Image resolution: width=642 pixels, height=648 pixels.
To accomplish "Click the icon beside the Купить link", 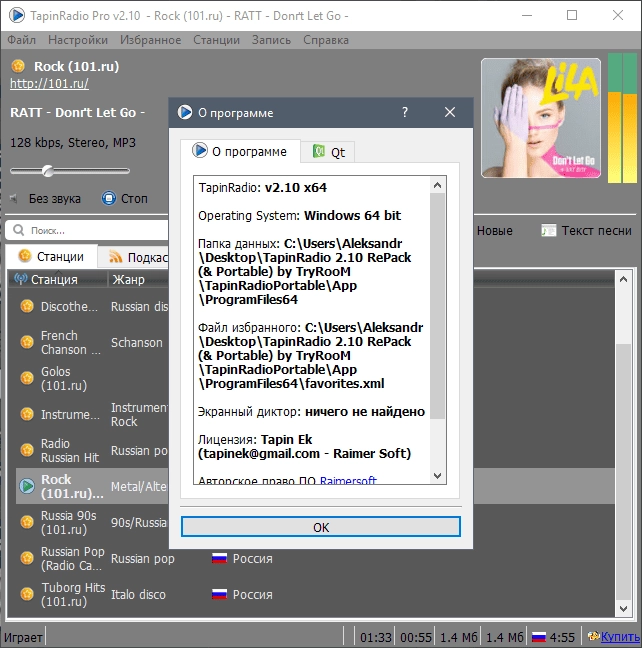I will (594, 636).
